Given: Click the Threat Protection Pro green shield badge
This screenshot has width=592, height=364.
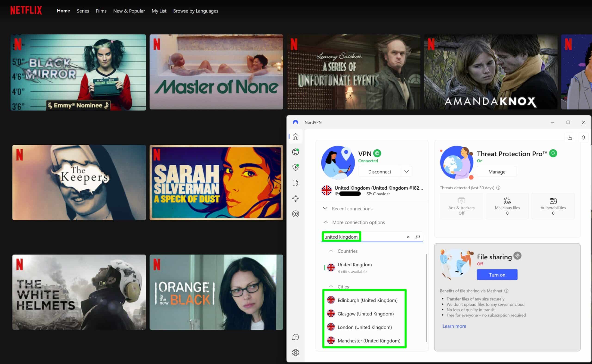Looking at the screenshot, I should [x=553, y=153].
